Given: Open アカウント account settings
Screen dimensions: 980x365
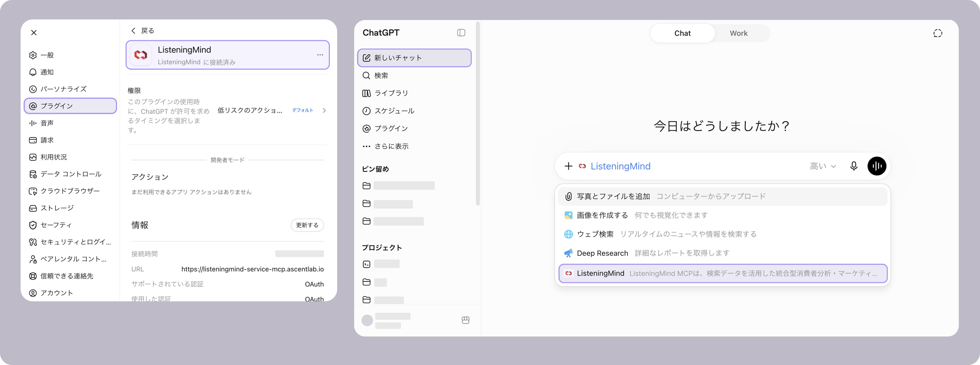Looking at the screenshot, I should tap(70, 293).
